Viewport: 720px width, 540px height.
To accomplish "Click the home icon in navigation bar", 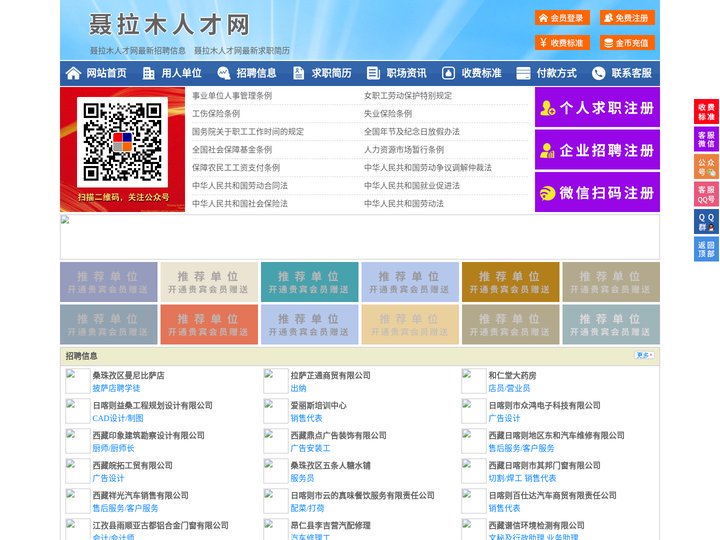I will pos(73,73).
